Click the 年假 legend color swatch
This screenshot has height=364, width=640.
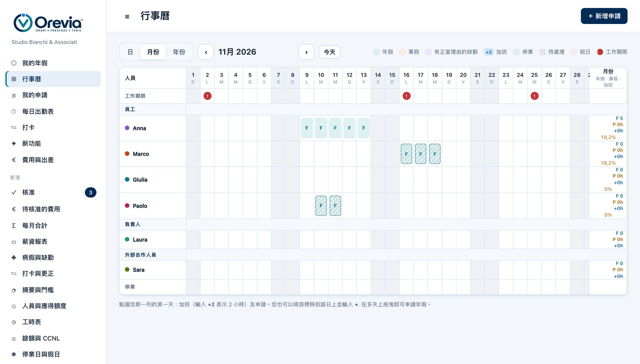376,52
